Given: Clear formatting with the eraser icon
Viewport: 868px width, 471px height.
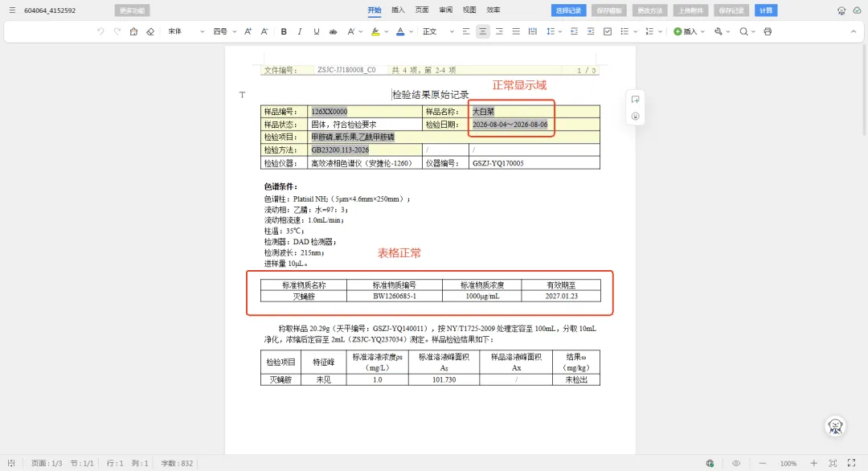Looking at the screenshot, I should click(150, 31).
